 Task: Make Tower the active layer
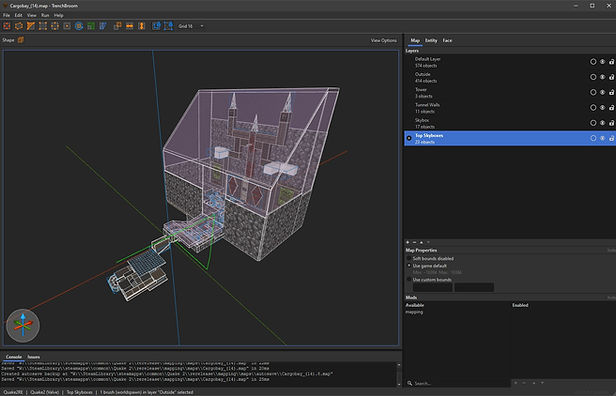coord(593,92)
